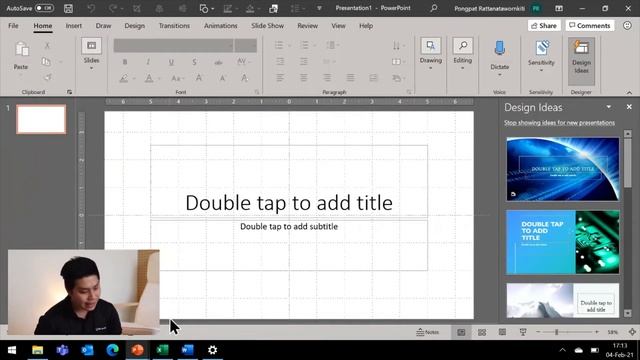Viewport: 640px width, 360px height.
Task: Switch to the Insert tab
Action: tap(74, 25)
